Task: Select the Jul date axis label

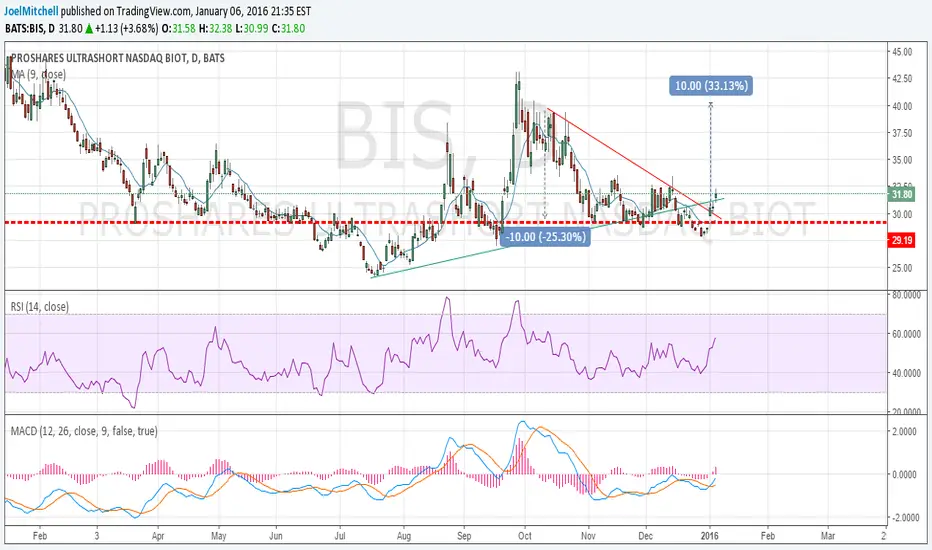Action: pyautogui.click(x=340, y=536)
